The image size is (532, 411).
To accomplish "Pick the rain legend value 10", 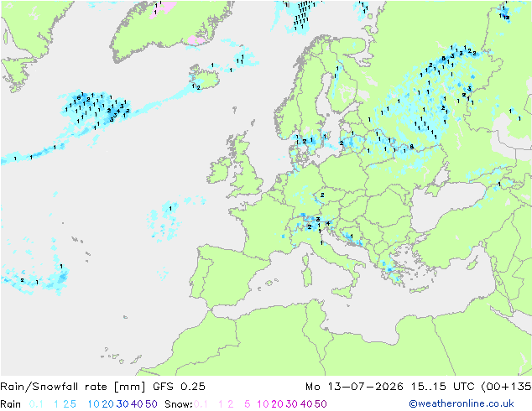I will click(94, 404).
